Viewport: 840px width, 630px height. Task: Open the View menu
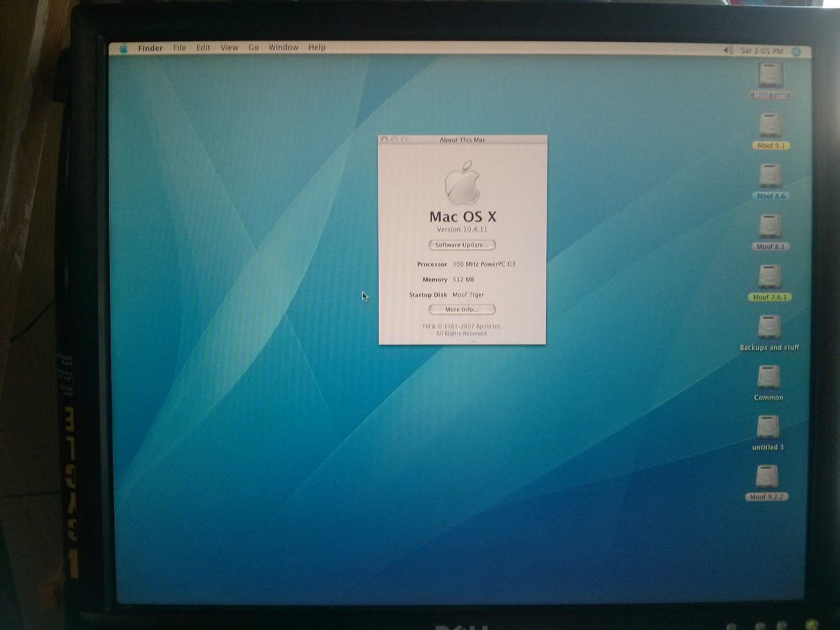point(229,48)
